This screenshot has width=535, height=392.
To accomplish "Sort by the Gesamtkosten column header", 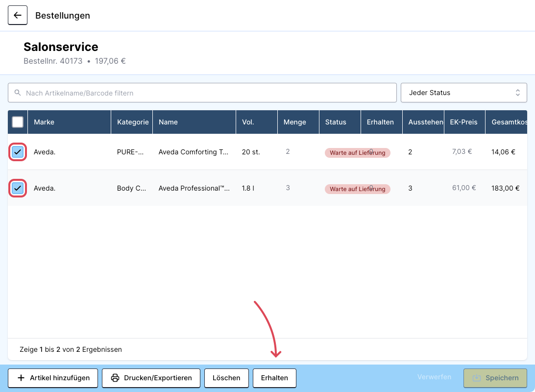I will point(507,122).
